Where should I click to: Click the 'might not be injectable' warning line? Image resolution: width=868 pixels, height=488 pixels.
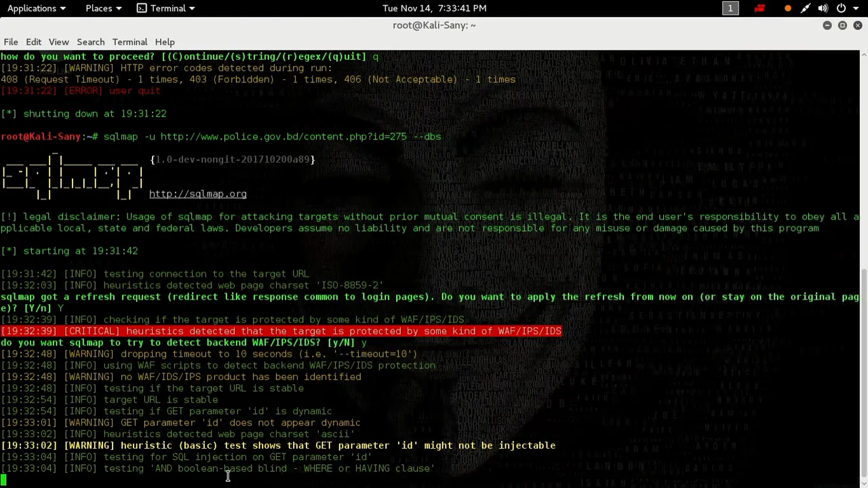click(278, 445)
